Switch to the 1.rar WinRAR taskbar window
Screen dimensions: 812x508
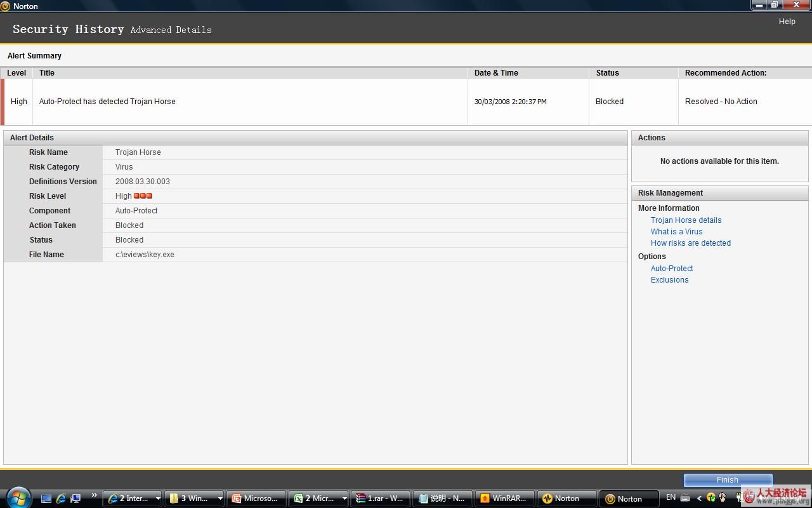pos(381,498)
